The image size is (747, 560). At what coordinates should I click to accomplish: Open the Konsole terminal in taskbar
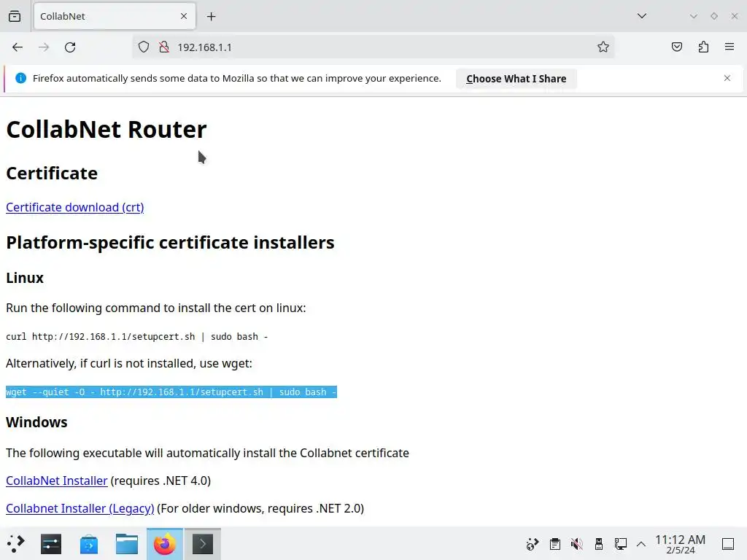[x=203, y=544]
